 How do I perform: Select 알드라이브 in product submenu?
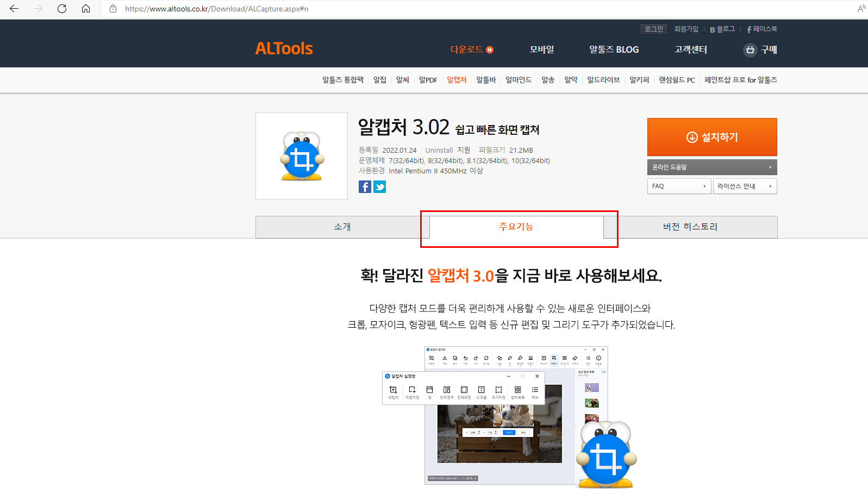(x=603, y=80)
